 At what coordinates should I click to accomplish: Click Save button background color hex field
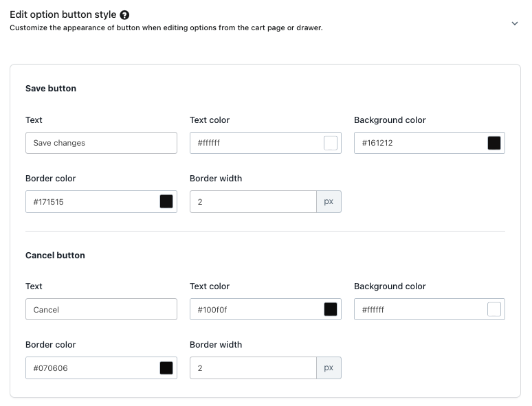(x=419, y=143)
